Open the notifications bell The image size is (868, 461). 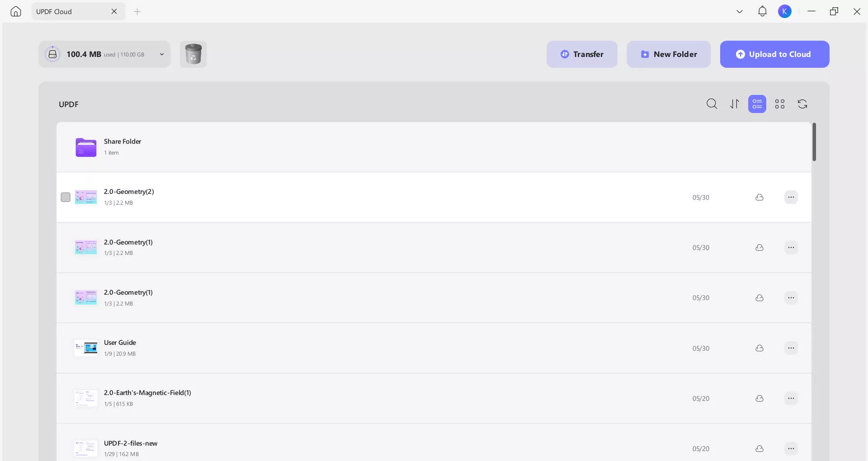(x=762, y=11)
